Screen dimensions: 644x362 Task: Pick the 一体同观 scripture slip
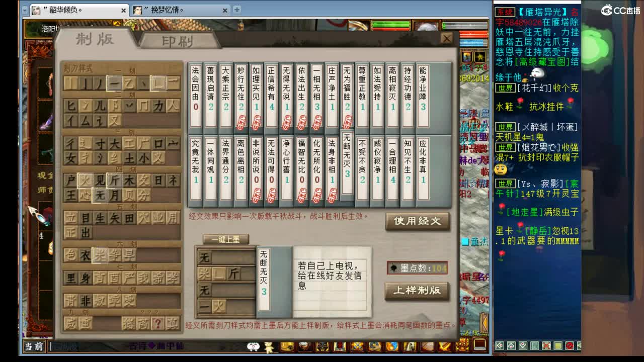pyautogui.click(x=211, y=168)
